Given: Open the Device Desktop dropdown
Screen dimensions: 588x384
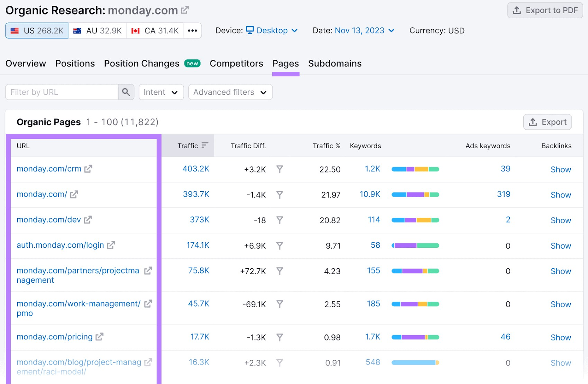Looking at the screenshot, I should point(272,30).
